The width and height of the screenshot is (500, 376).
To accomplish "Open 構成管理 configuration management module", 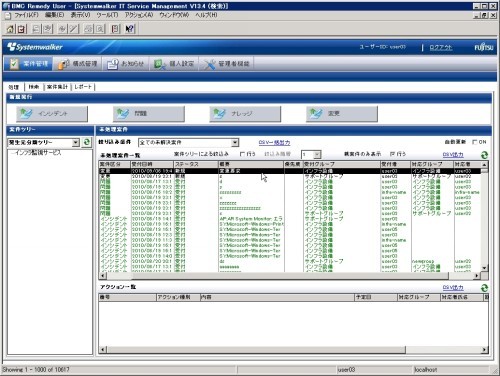I will 78,64.
